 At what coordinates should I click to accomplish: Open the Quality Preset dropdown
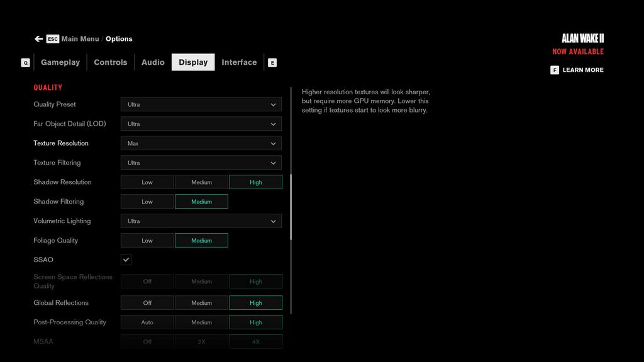click(x=201, y=104)
